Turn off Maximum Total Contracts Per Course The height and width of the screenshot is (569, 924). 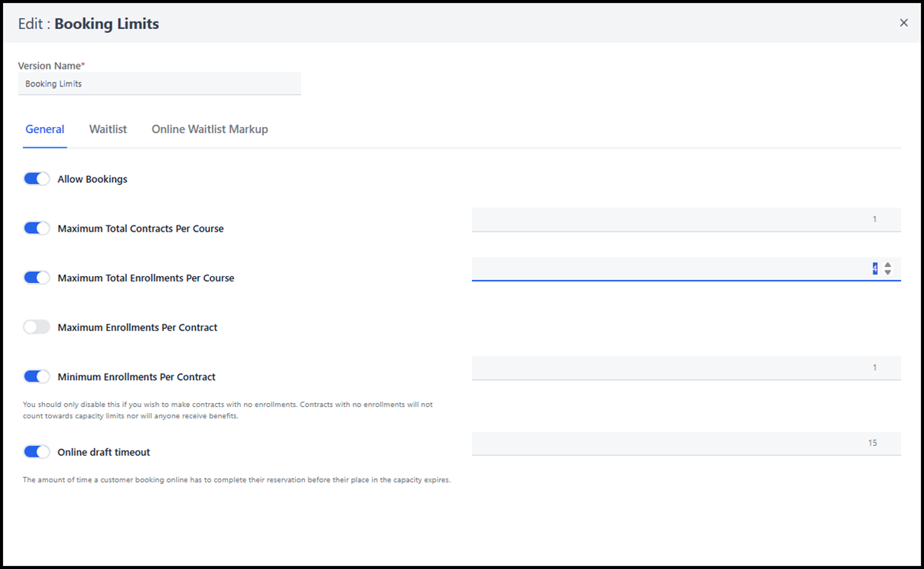(x=36, y=228)
